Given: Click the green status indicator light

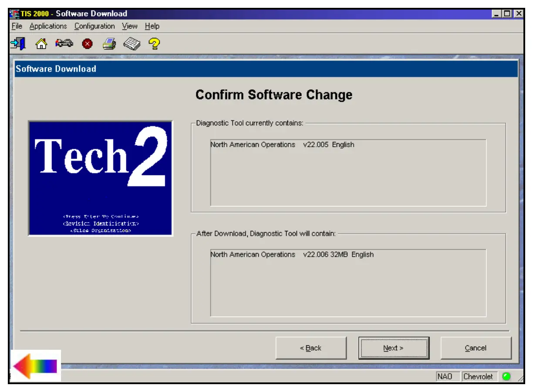Looking at the screenshot, I should click(506, 376).
